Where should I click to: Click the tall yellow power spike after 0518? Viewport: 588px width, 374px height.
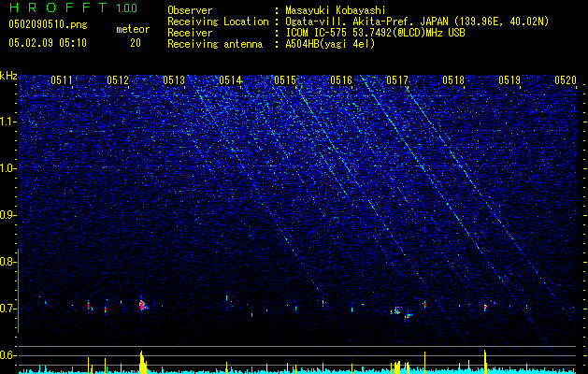pyautogui.click(x=485, y=362)
